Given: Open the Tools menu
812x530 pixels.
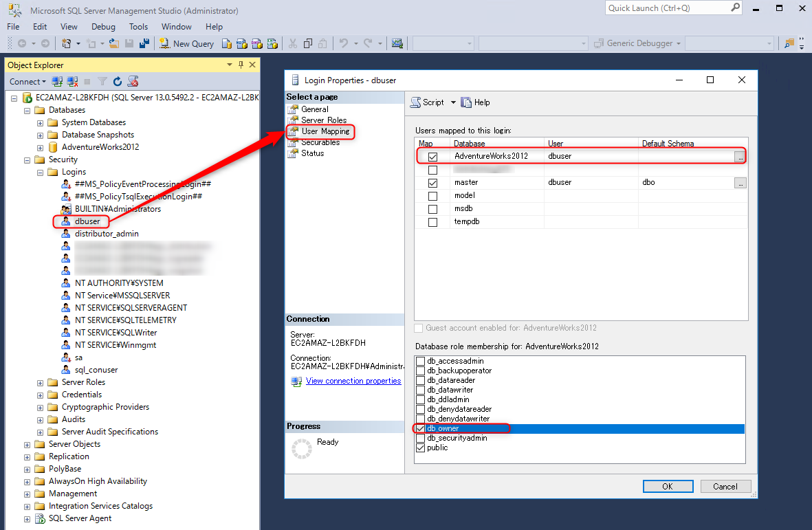Looking at the screenshot, I should [x=138, y=26].
